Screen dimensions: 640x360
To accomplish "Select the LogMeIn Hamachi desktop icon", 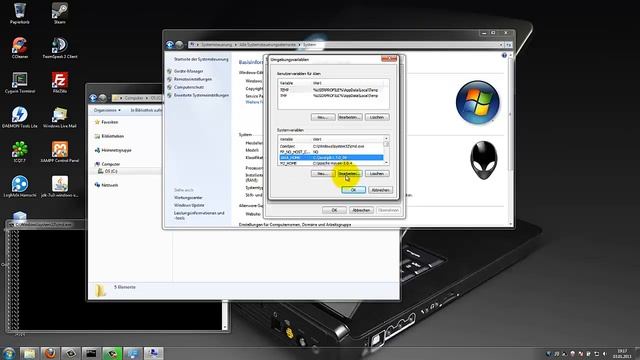I will pos(20,187).
